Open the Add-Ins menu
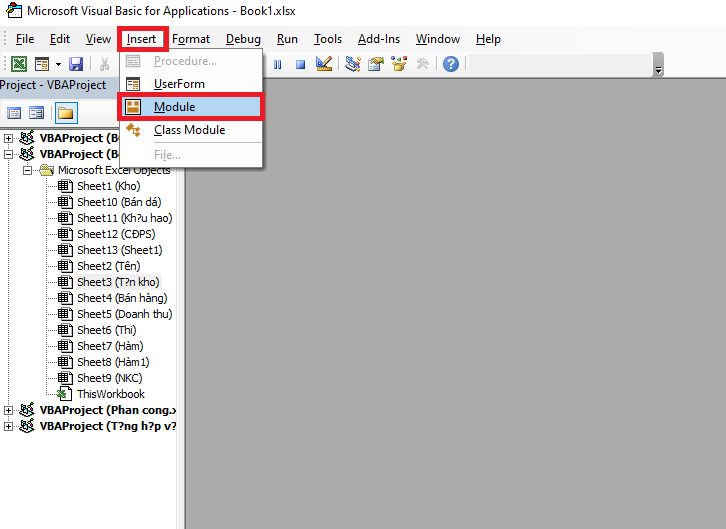726x529 pixels. 379,39
